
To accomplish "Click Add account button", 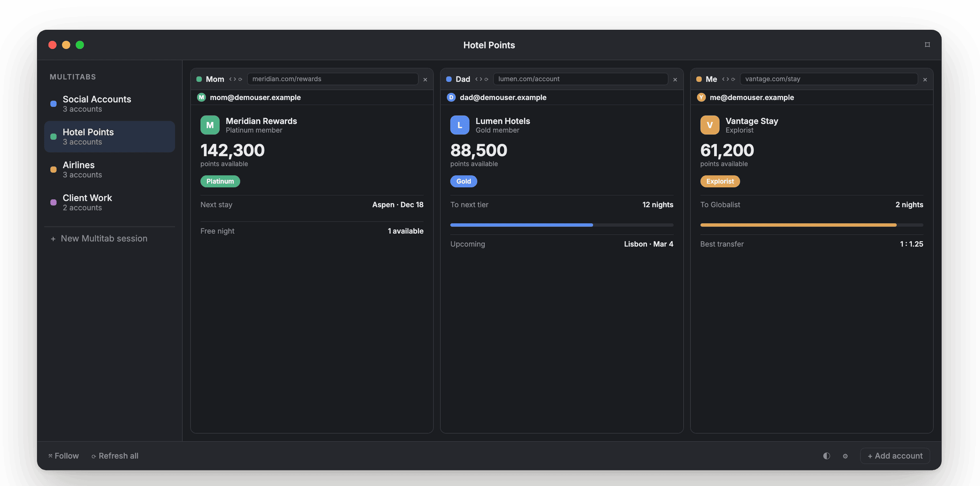I will 895,456.
